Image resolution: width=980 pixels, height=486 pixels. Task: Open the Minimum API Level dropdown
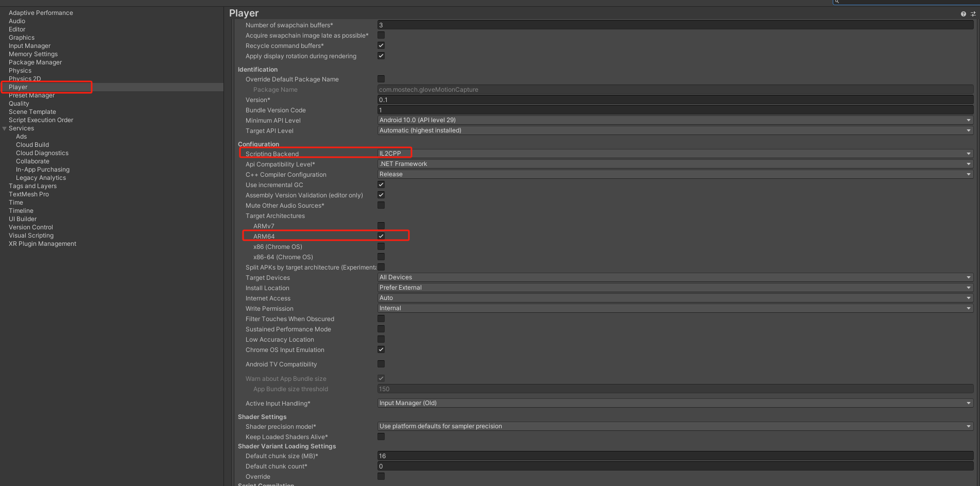click(x=675, y=120)
